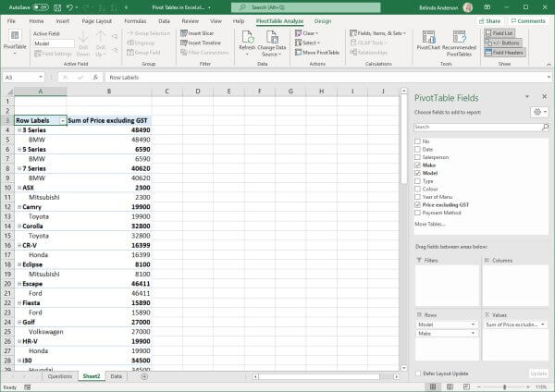Open the PivotTable button menu
The height and width of the screenshot is (392, 555).
(15, 43)
